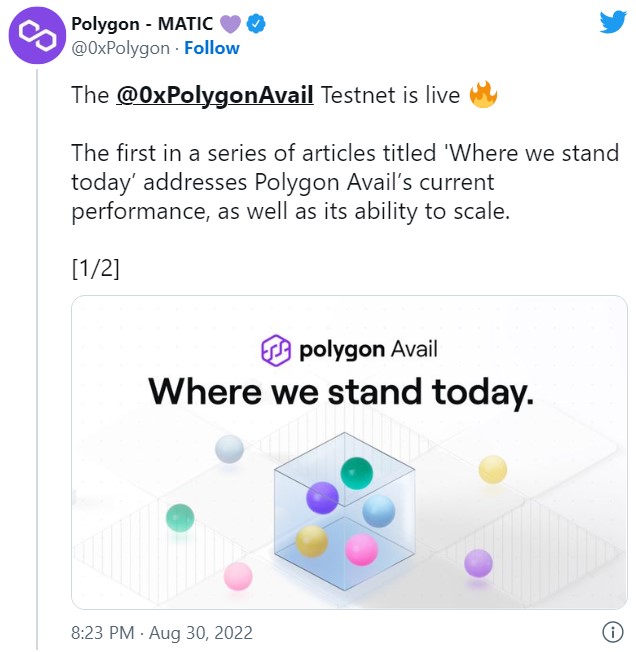Click the pale yellow sphere outside the cube
The height and width of the screenshot is (652, 636).
[492, 469]
